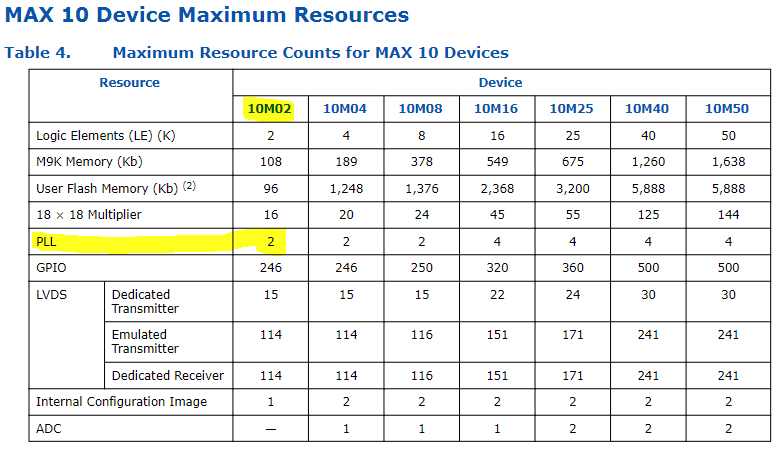Viewport: 778px width, 450px height.
Task: Select User Flash Memory value 1,376
Action: (422, 189)
